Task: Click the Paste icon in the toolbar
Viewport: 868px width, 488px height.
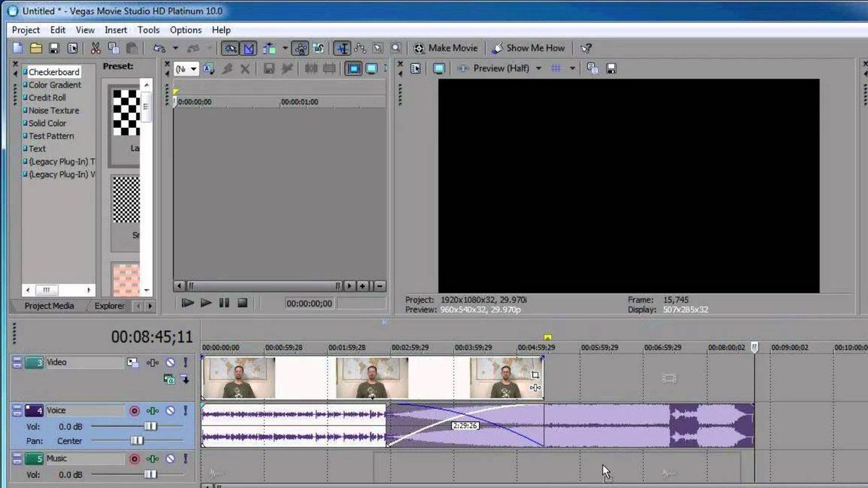Action: [133, 48]
